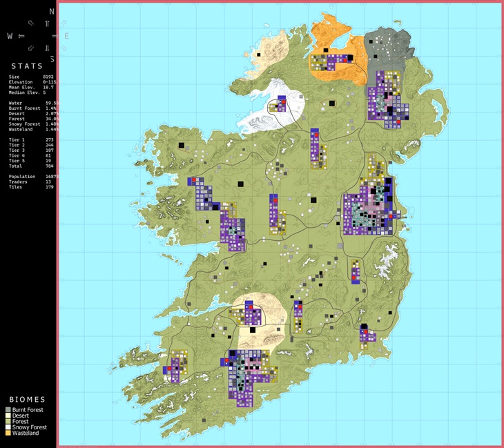
Task: Click the south down-arrow on the compass
Action: (47, 48)
